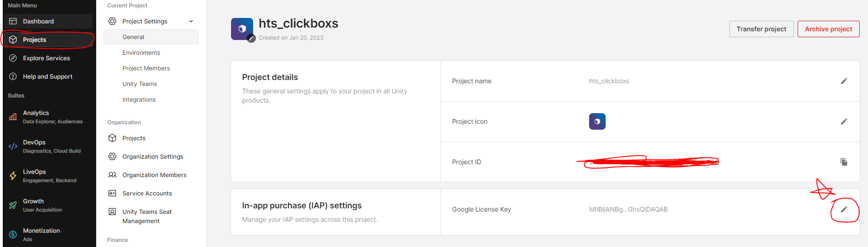Click the In-app purchase (IAP) settings heading
Screen dimensions: 868x247
(x=302, y=206)
